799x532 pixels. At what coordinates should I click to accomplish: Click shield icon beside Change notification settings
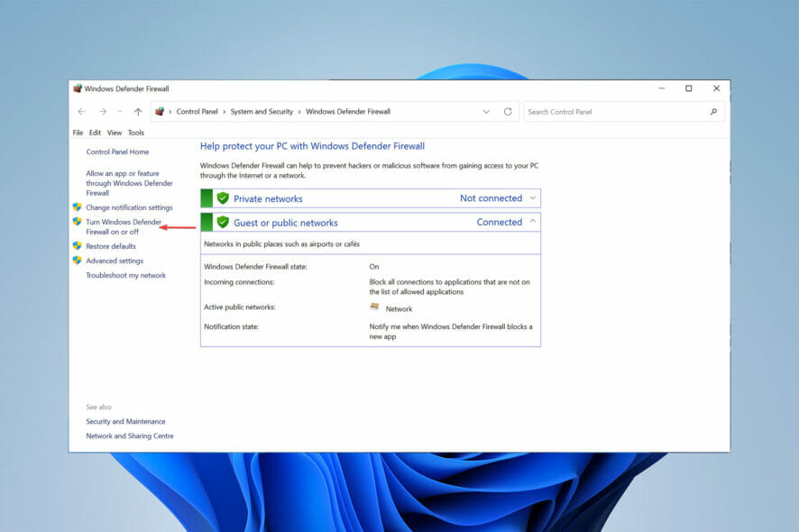pyautogui.click(x=77, y=206)
